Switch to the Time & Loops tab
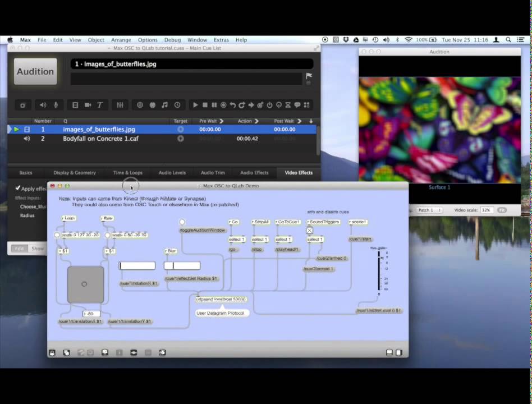532x404 pixels. [128, 173]
